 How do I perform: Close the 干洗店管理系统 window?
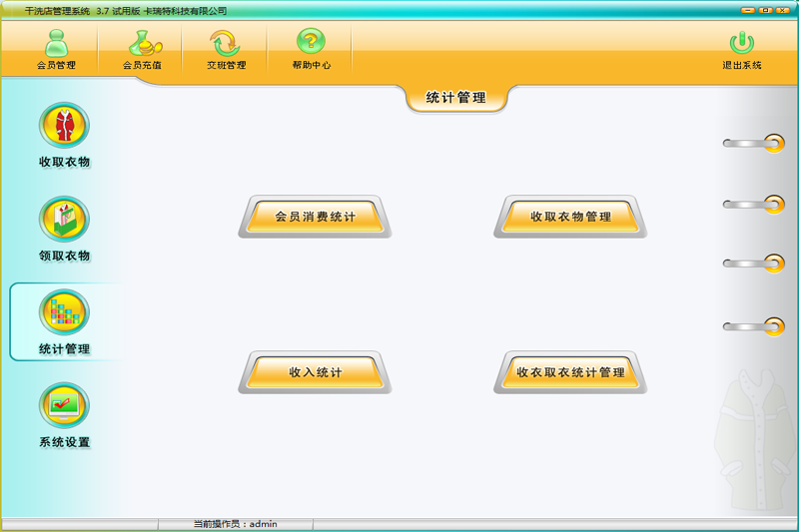point(783,10)
